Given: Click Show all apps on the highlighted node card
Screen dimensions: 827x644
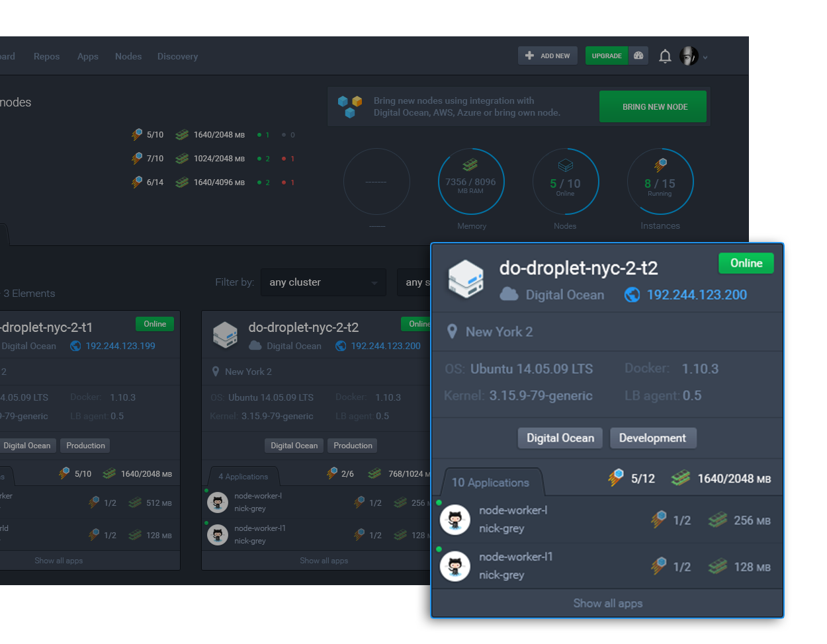Looking at the screenshot, I should click(607, 603).
